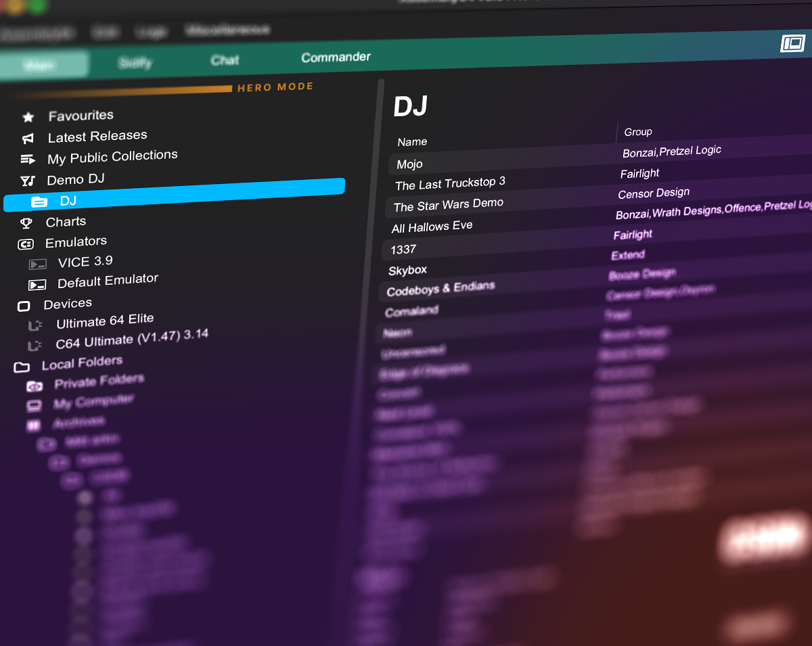Toggle the window layout icon at top right
Image resolution: width=812 pixels, height=646 pixels.
(792, 44)
